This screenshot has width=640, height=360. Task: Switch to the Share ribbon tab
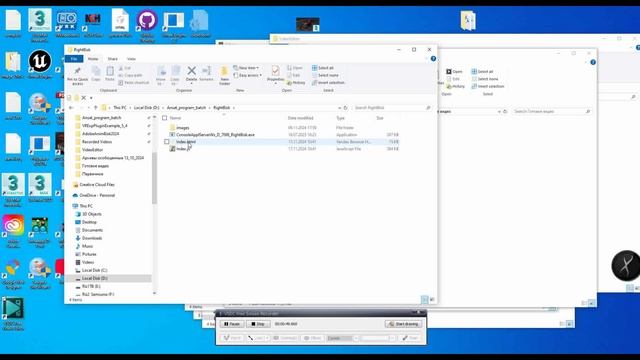coord(112,59)
